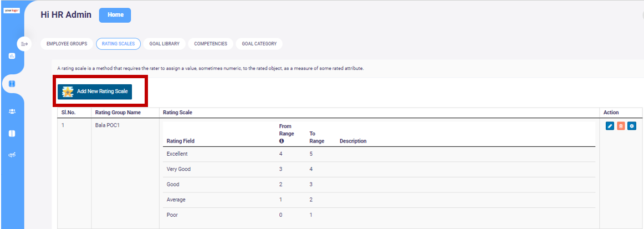Viewport: 644px width, 229px height.
Task: Open the Goal Category tab
Action: click(x=259, y=44)
